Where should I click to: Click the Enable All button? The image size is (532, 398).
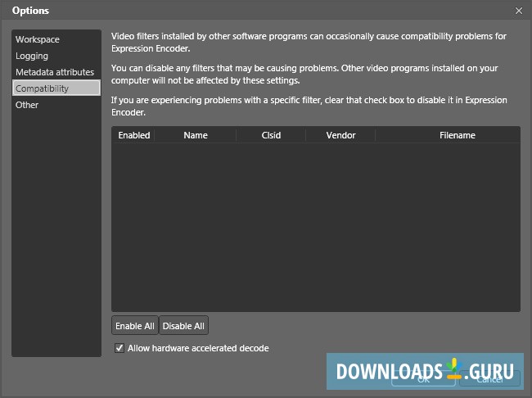pos(135,326)
